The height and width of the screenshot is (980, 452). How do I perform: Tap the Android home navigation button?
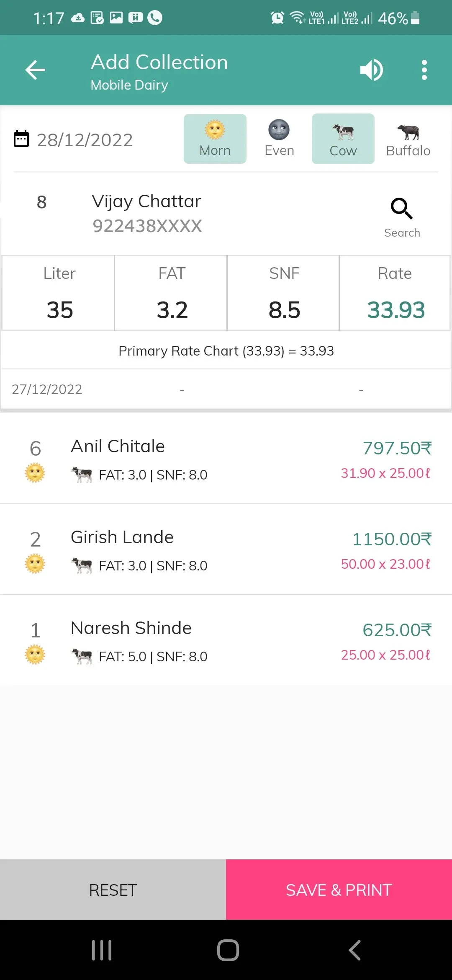tap(228, 950)
